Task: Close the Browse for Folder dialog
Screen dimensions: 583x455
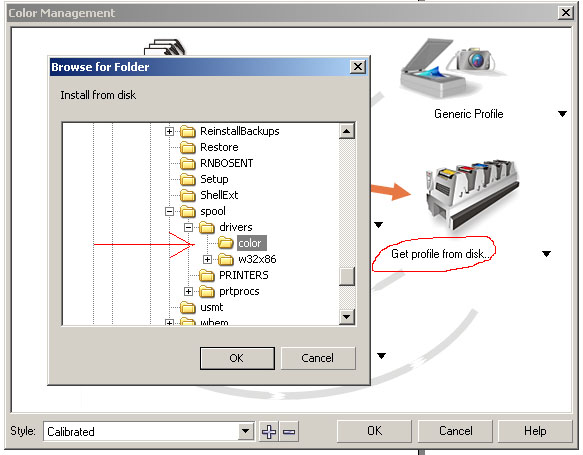Action: (358, 67)
